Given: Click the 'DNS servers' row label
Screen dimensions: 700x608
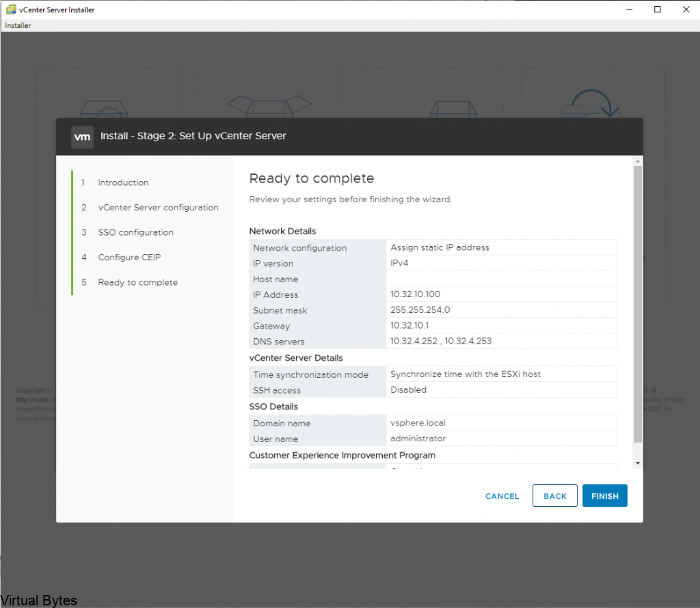Looking at the screenshot, I should click(279, 342).
